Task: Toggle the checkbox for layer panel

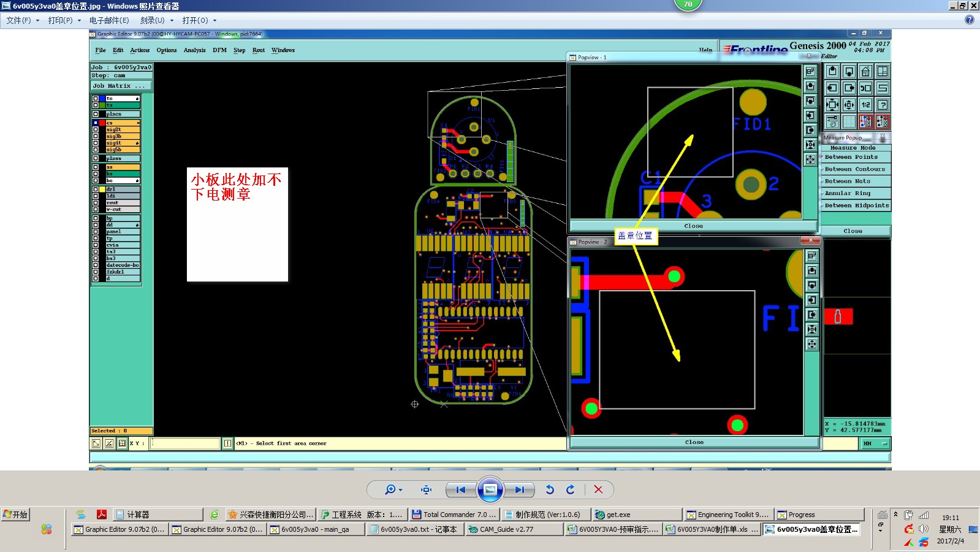Action: tap(96, 231)
